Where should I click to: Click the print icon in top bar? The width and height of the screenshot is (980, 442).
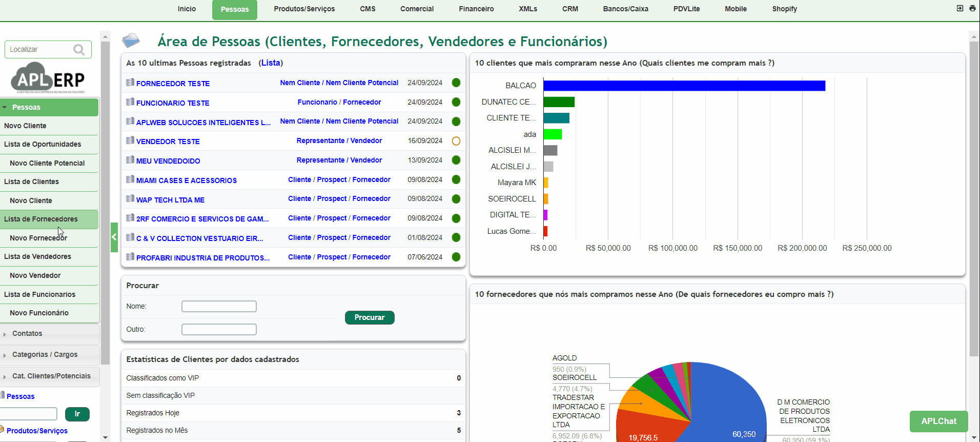(x=972, y=8)
